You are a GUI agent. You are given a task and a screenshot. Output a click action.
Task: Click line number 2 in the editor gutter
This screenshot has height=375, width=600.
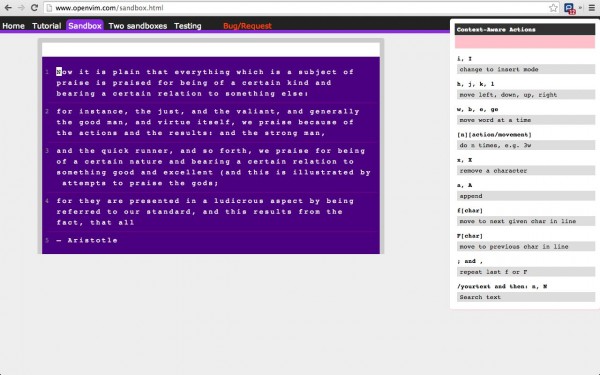point(47,111)
